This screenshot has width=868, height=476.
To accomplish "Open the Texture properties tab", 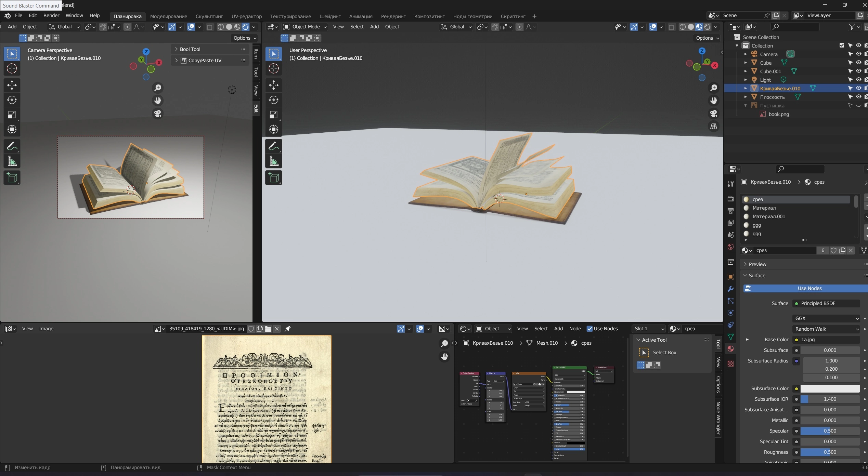I will 730,363.
